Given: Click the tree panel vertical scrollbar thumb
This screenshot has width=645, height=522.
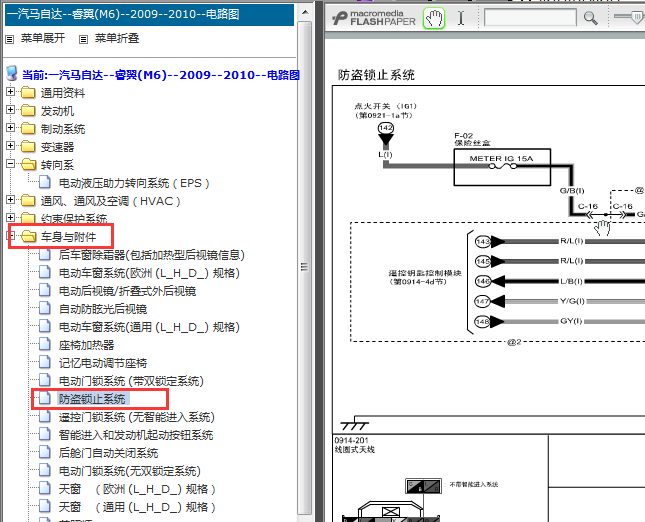Looking at the screenshot, I should [305, 267].
